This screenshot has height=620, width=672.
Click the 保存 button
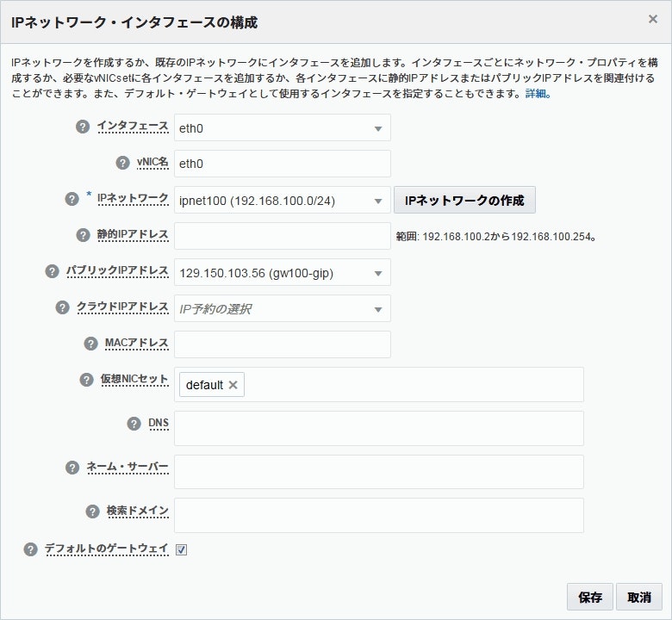(x=589, y=597)
